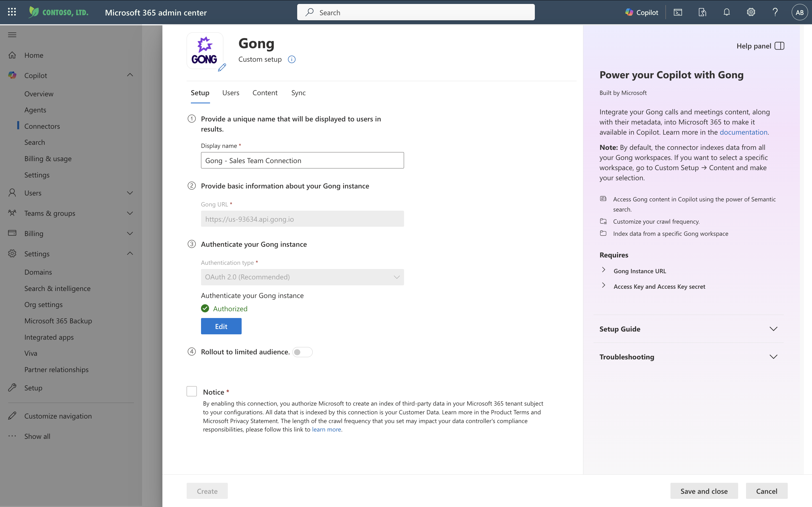Image resolution: width=812 pixels, height=507 pixels.
Task: Enable the rollout to limited audience toggle
Action: (x=302, y=352)
